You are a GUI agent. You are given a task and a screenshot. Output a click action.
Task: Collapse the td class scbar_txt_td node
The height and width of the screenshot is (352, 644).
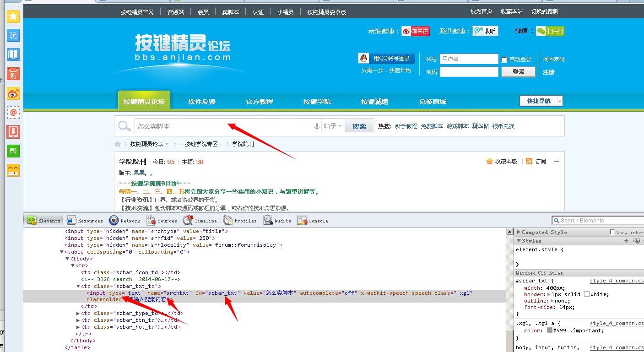[78, 286]
